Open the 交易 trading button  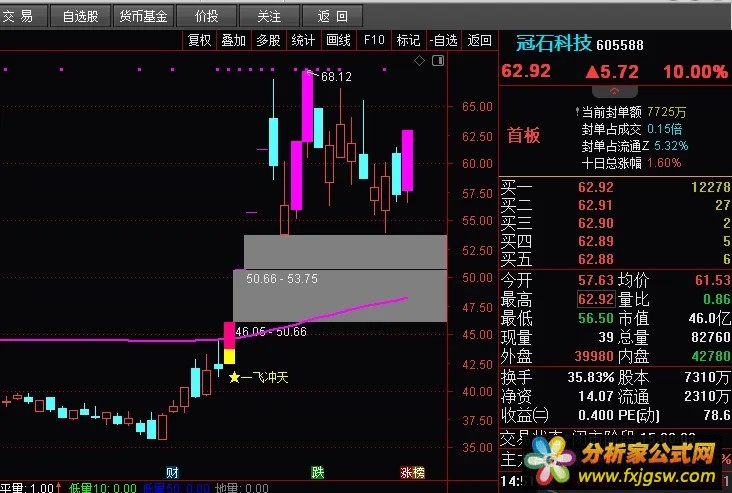coord(22,16)
